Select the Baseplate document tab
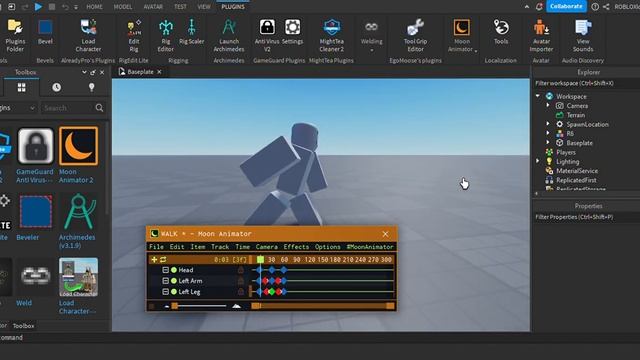The image size is (640, 360). pos(140,72)
